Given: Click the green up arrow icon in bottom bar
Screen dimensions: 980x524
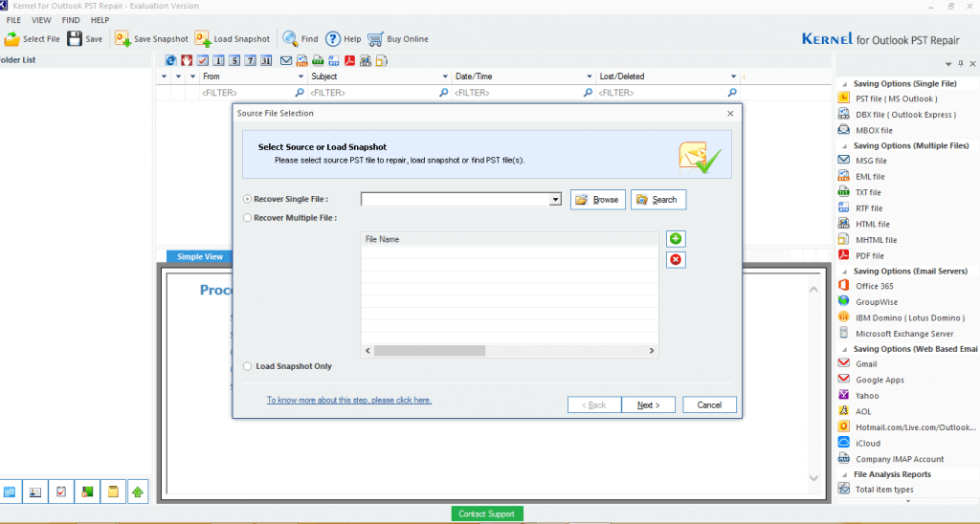Looking at the screenshot, I should [138, 492].
